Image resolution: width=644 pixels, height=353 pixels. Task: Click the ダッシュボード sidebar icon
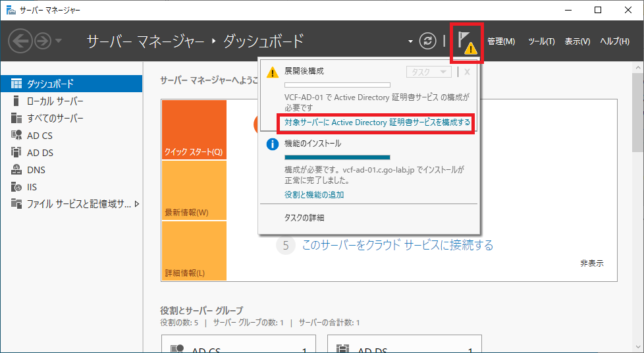coord(16,84)
